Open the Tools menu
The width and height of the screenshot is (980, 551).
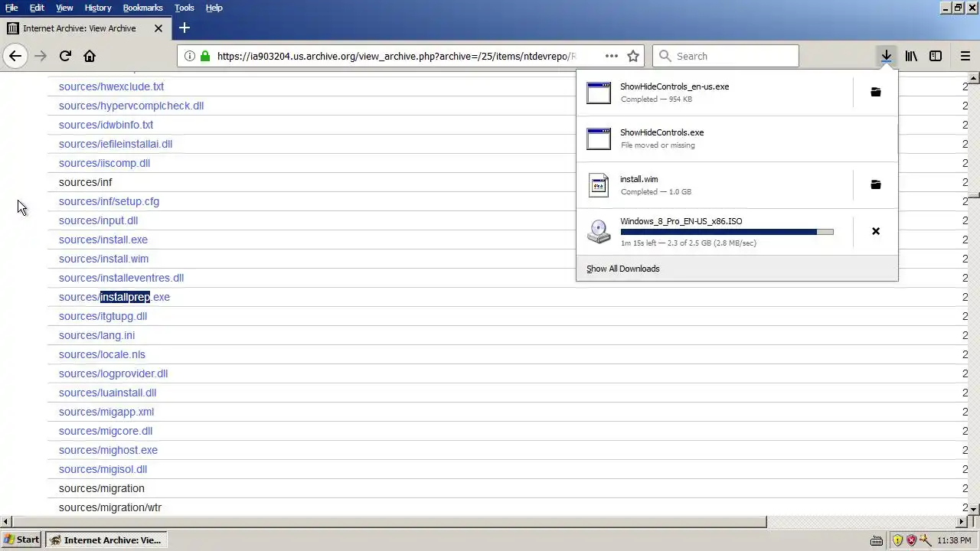click(184, 8)
